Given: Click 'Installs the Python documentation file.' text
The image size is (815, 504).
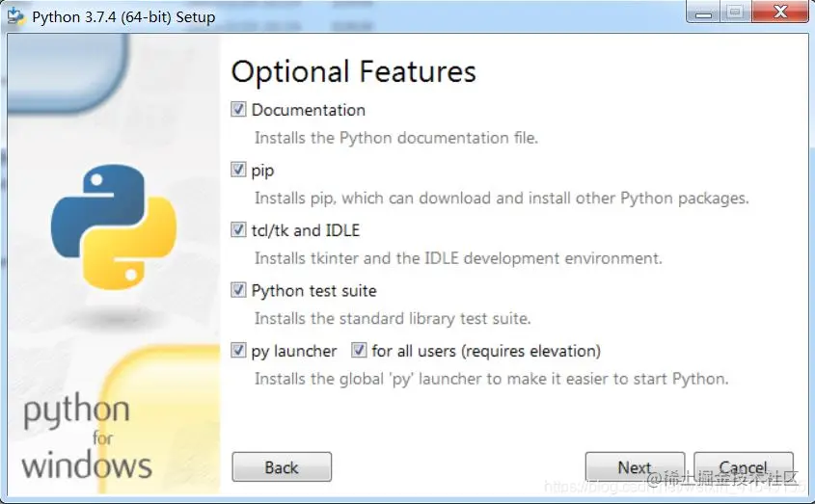Looking at the screenshot, I should (x=396, y=138).
